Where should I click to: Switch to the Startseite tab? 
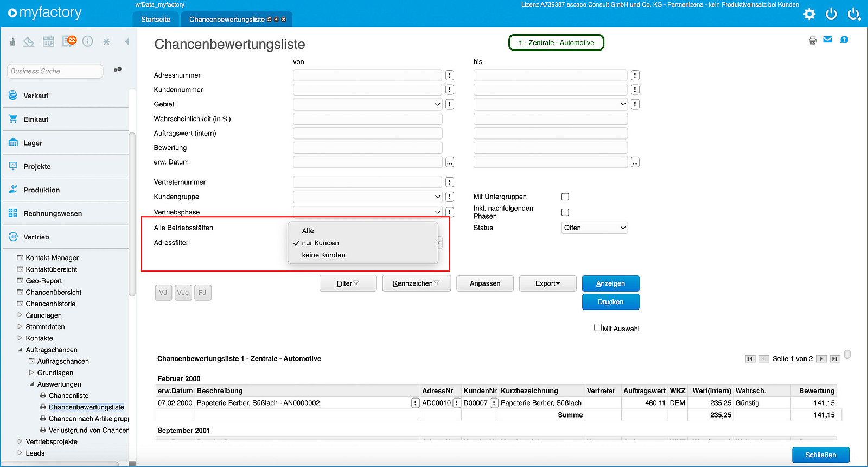[156, 20]
